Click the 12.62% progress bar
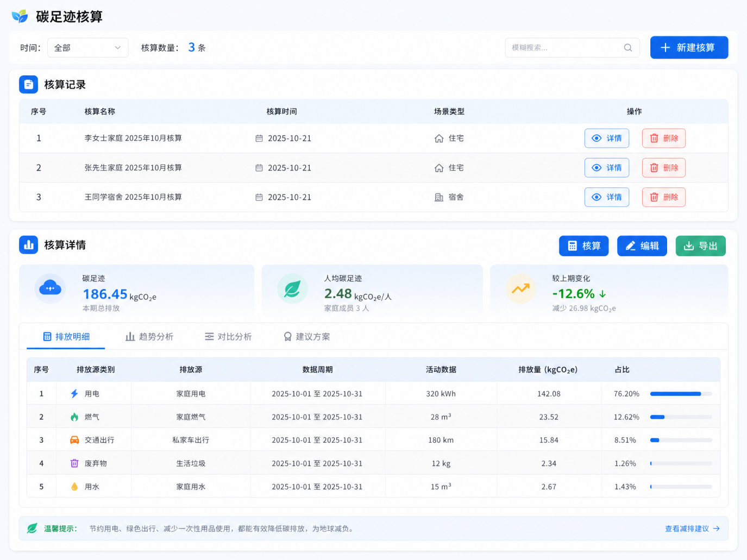This screenshot has width=747, height=560. click(681, 417)
